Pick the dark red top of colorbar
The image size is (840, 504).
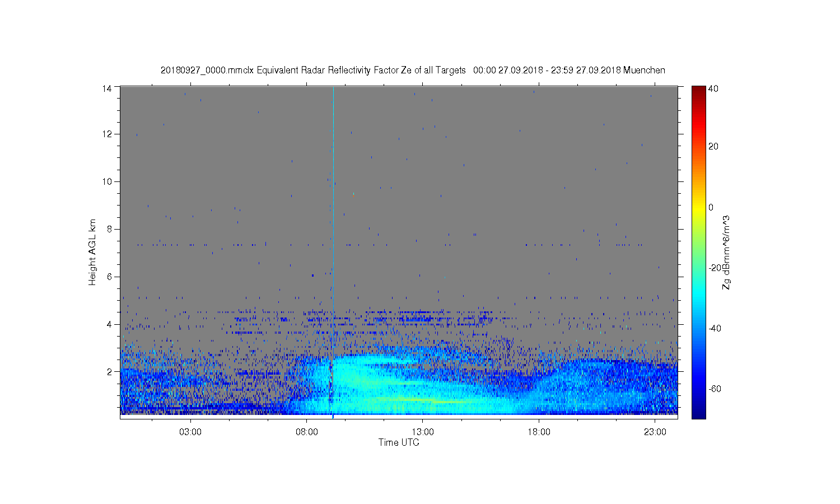(x=698, y=90)
